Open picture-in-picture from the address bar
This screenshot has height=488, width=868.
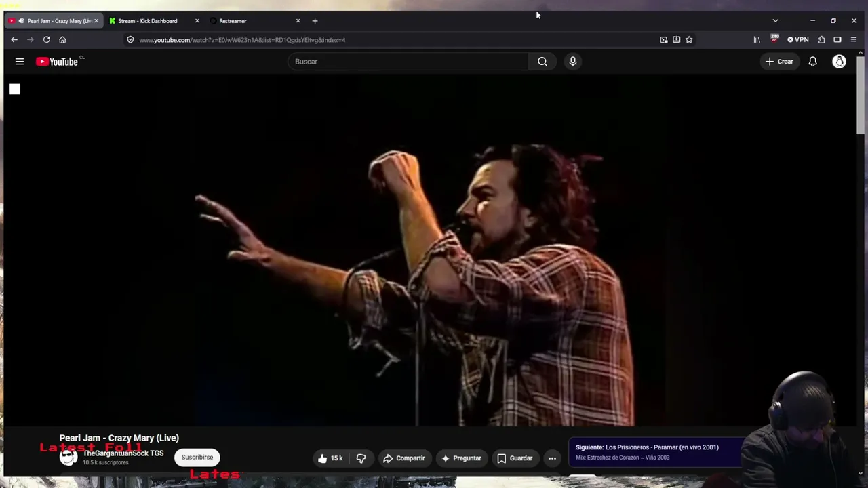click(664, 40)
